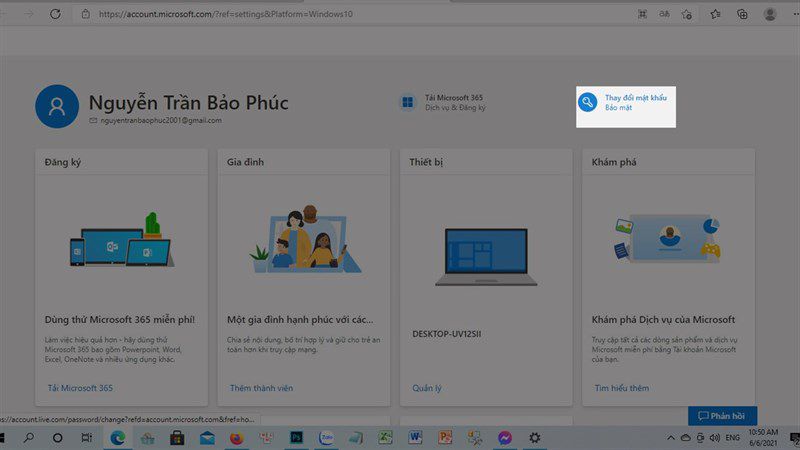Launch Firefox from taskbar
The height and width of the screenshot is (450, 800).
[x=237, y=438]
